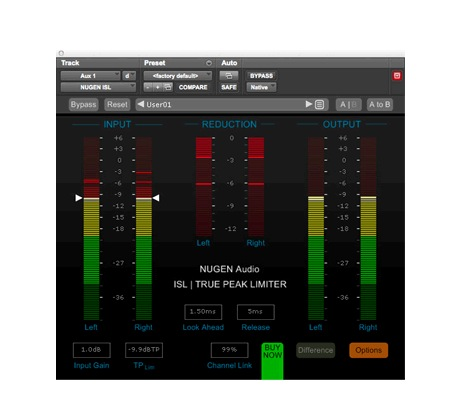Click the green BUY NOW button

tap(272, 361)
